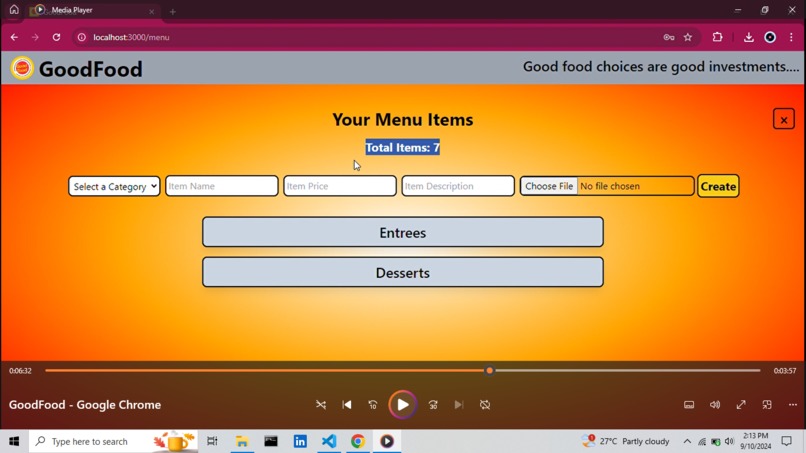Screen dimensions: 806x453
Task: Expand the Desserts category
Action: tap(402, 273)
